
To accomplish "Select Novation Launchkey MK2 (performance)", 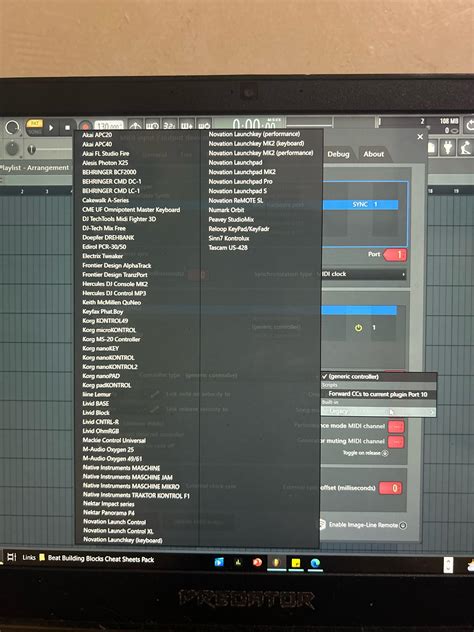I will tap(261, 153).
